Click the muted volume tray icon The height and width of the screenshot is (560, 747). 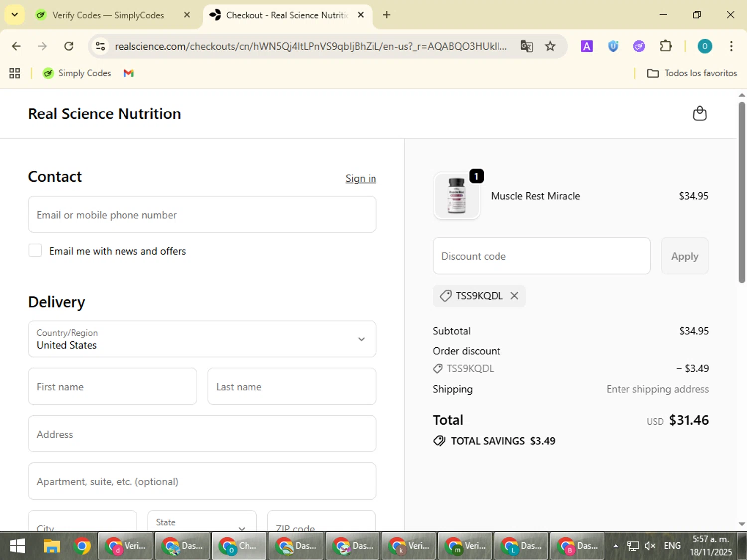tap(650, 546)
